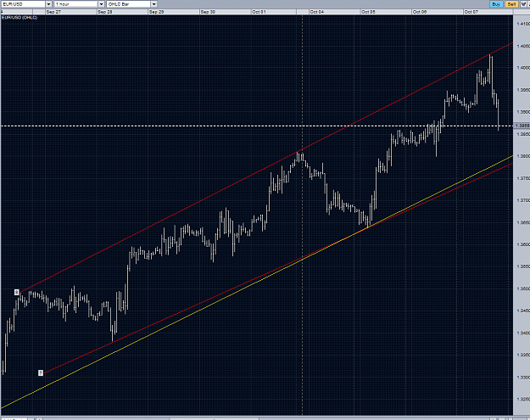Click the Buy button
The width and height of the screenshot is (530, 420).
496,4
